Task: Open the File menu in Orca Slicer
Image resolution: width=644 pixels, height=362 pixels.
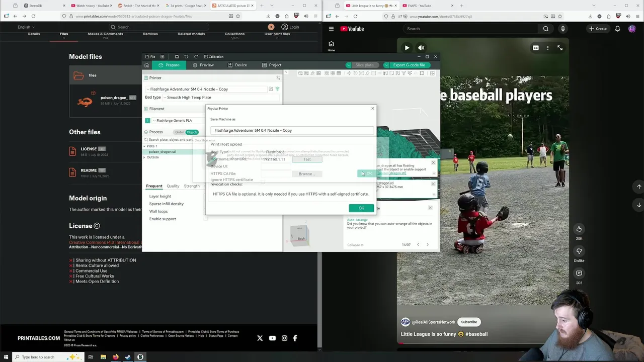Action: [x=150, y=57]
